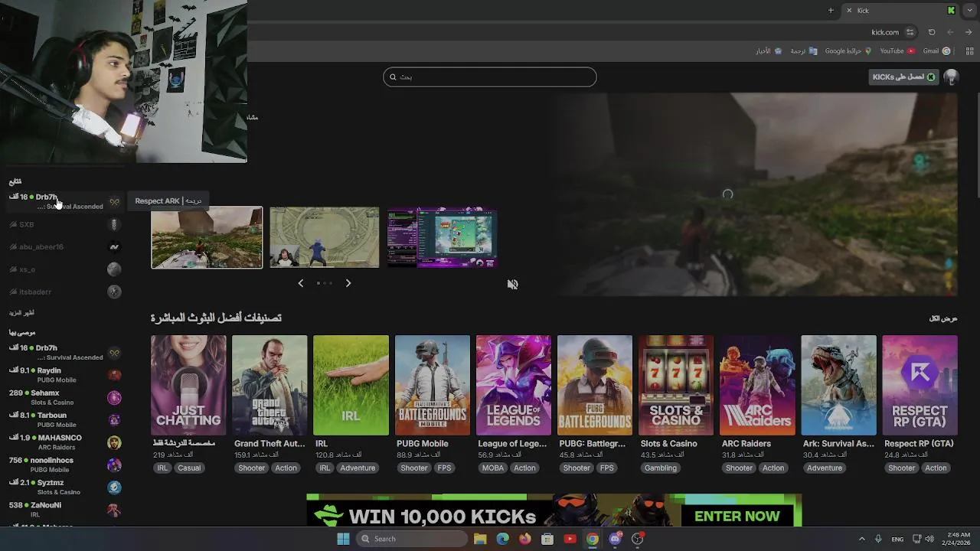Viewport: 980px width, 551px height.
Task: Click the FPS tag under PUBG Mobile
Action: [444, 468]
